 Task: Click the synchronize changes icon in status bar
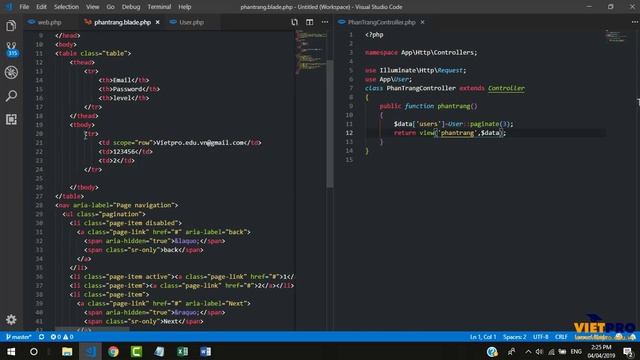tap(41, 337)
